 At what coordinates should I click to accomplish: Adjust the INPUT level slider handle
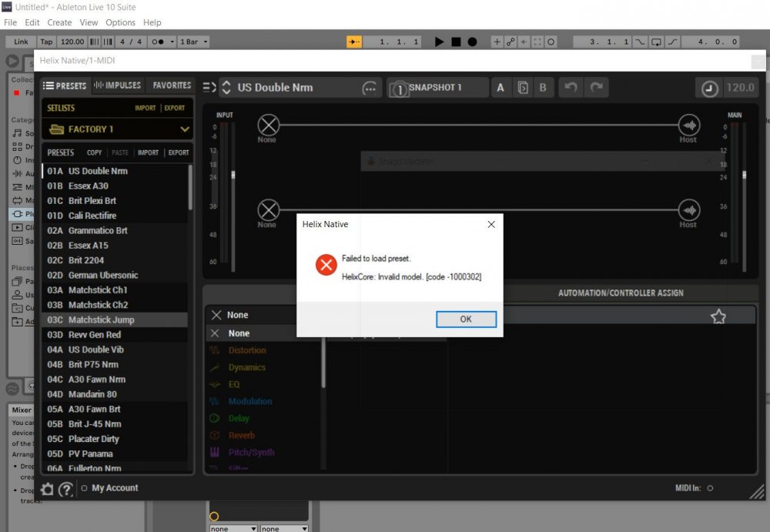point(233,175)
